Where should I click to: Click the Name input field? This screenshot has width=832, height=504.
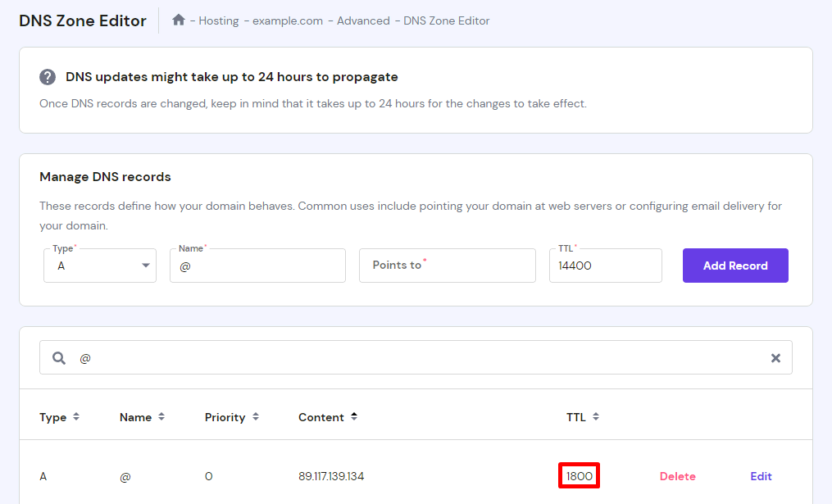(257, 266)
